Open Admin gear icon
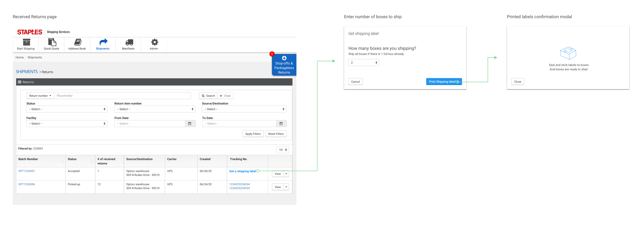Screen dimensions: 644x230 (154, 42)
